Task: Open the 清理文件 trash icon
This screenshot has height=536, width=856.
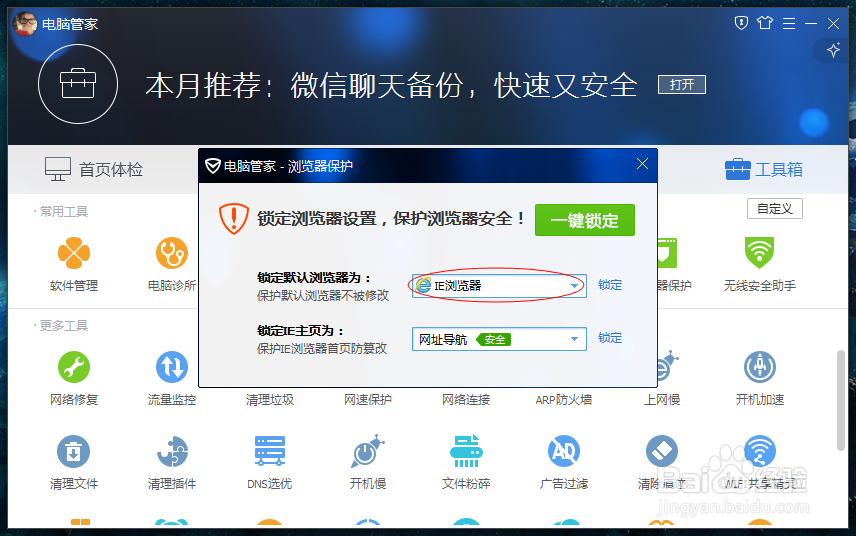Action: pos(74,451)
